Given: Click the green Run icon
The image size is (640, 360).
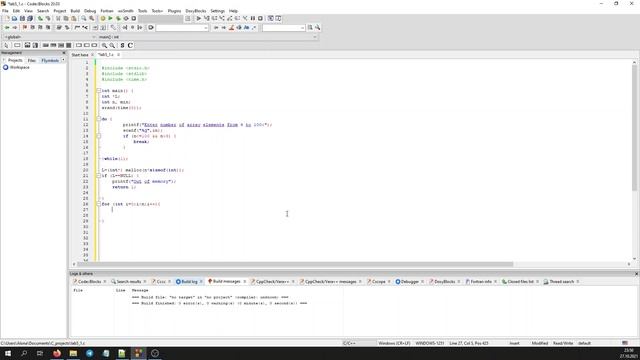Looking at the screenshot, I should tap(110, 18).
